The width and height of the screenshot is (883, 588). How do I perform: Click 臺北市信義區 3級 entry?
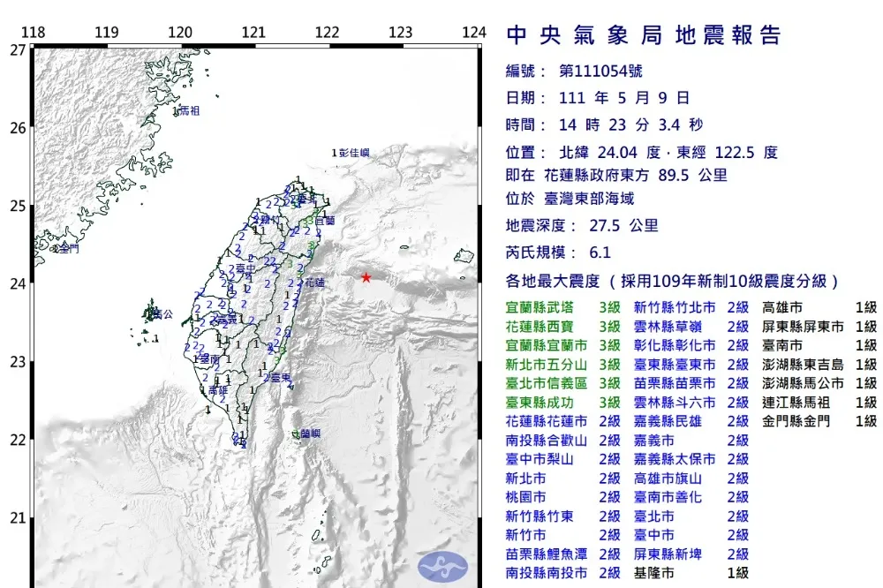coord(562,383)
